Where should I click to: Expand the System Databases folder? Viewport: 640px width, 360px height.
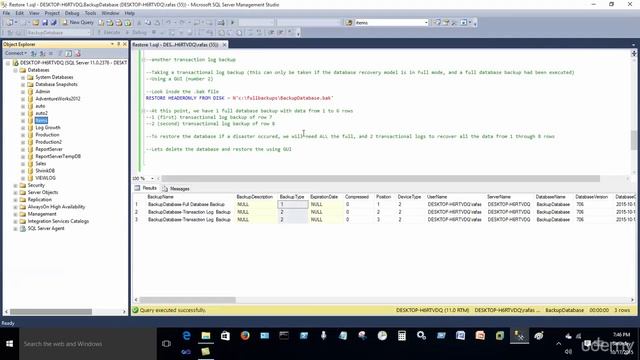(23, 77)
